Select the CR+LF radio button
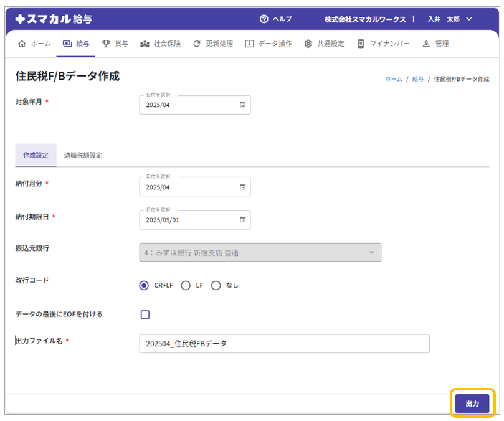Screen dimensions: 504x421 (145, 285)
